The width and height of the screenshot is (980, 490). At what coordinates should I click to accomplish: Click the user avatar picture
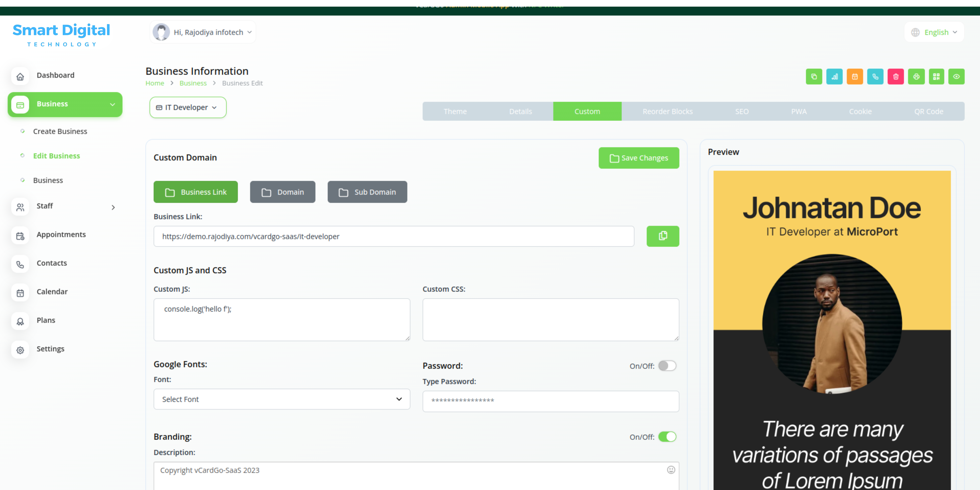tap(161, 32)
